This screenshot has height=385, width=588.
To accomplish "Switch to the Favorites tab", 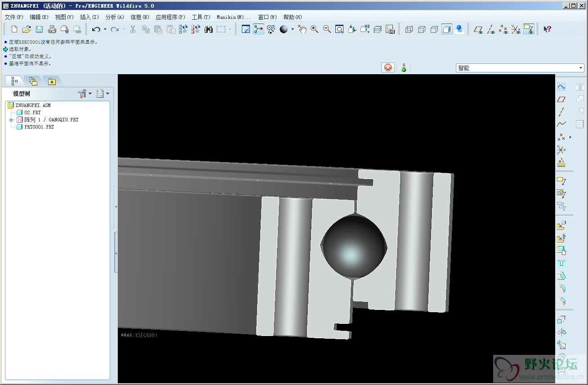I will [x=52, y=81].
